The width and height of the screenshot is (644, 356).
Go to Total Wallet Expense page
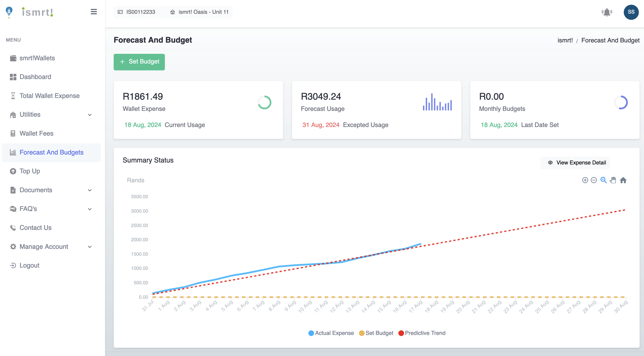click(50, 96)
